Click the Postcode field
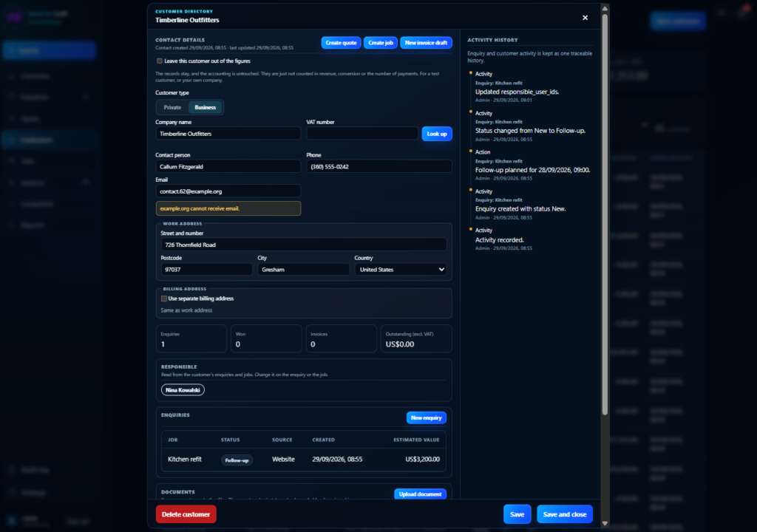The image size is (757, 532). click(x=207, y=270)
